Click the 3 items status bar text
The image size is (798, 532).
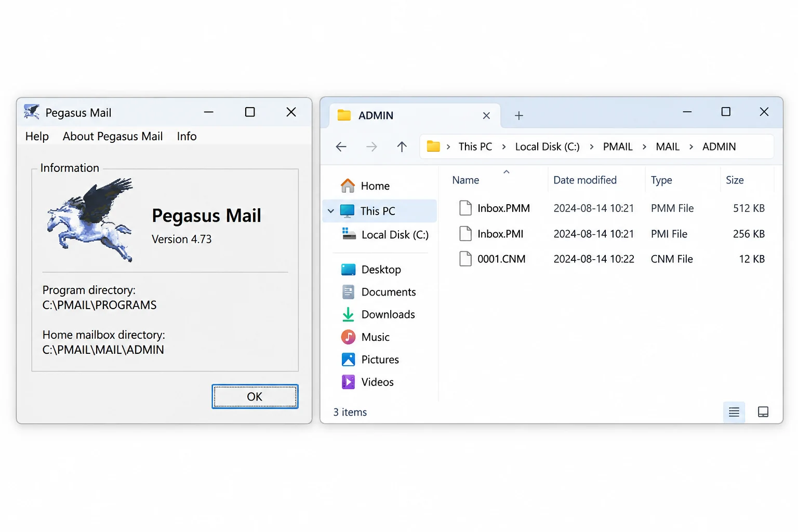pyautogui.click(x=350, y=412)
